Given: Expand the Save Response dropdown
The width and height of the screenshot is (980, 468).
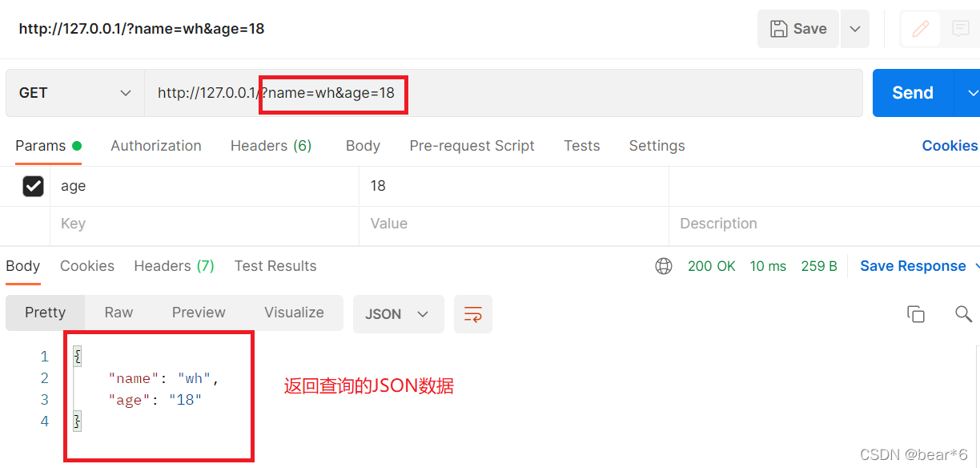Looking at the screenshot, I should (x=977, y=266).
